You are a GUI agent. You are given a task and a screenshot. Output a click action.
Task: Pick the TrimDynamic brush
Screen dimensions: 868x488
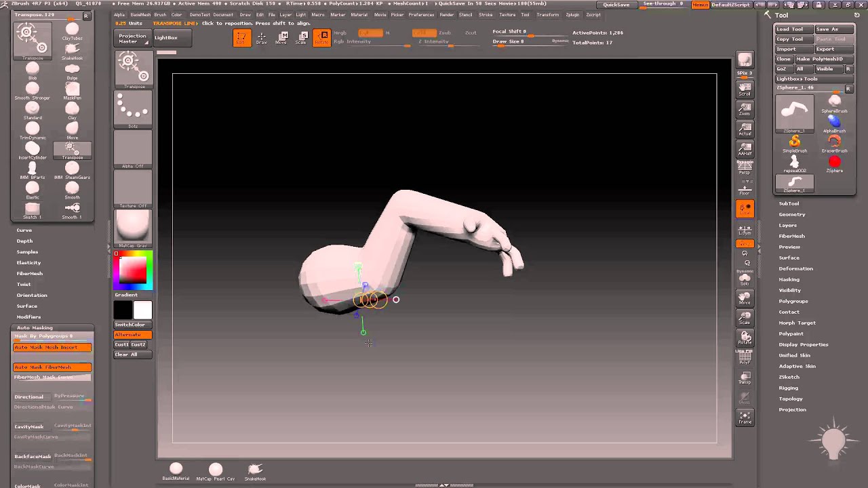click(x=33, y=129)
